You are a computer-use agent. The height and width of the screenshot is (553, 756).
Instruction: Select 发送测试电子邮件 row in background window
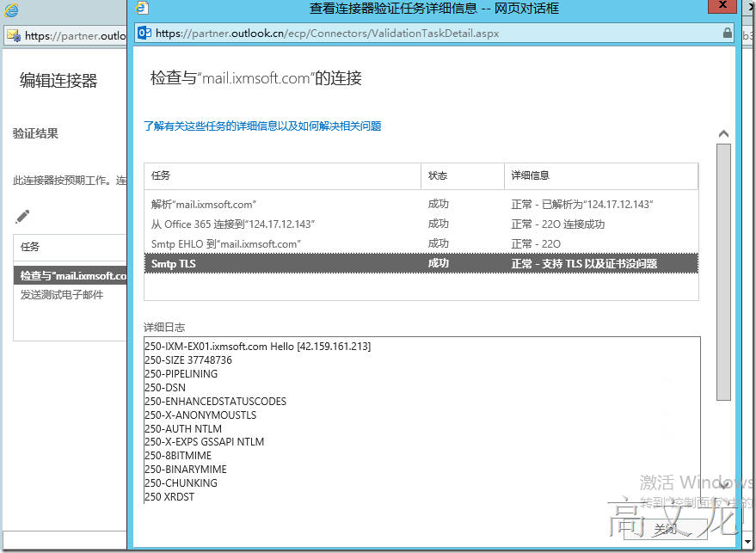tap(71, 295)
